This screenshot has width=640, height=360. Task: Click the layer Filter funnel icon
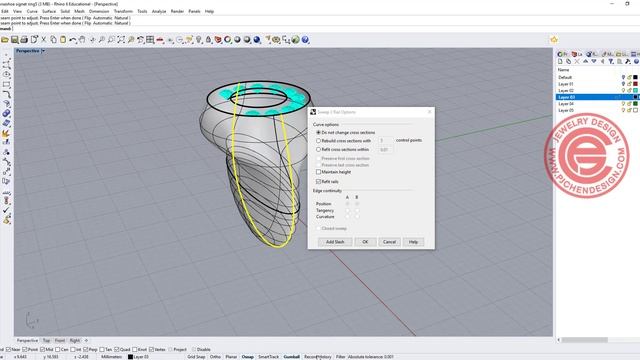click(x=611, y=61)
